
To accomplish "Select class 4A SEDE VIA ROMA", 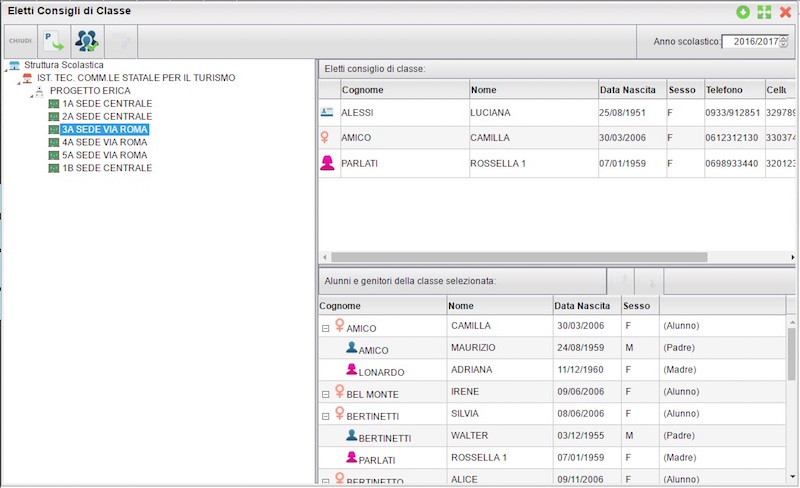I will [x=105, y=142].
